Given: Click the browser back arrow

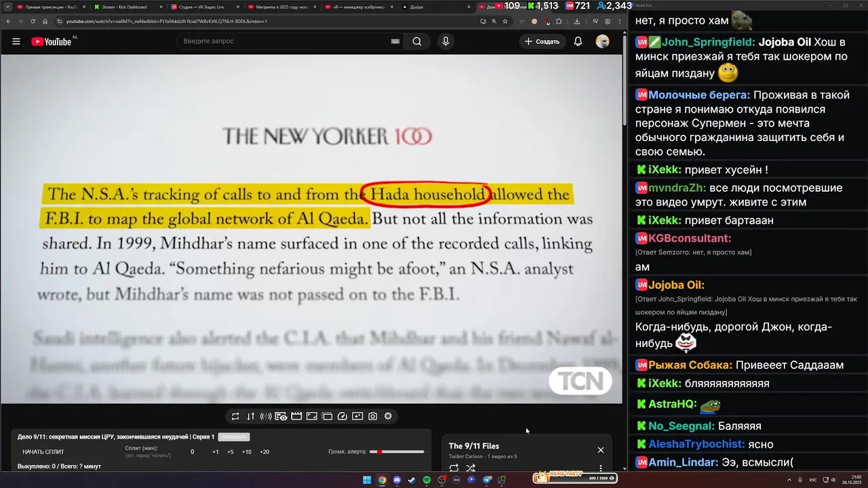Looking at the screenshot, I should click(8, 21).
